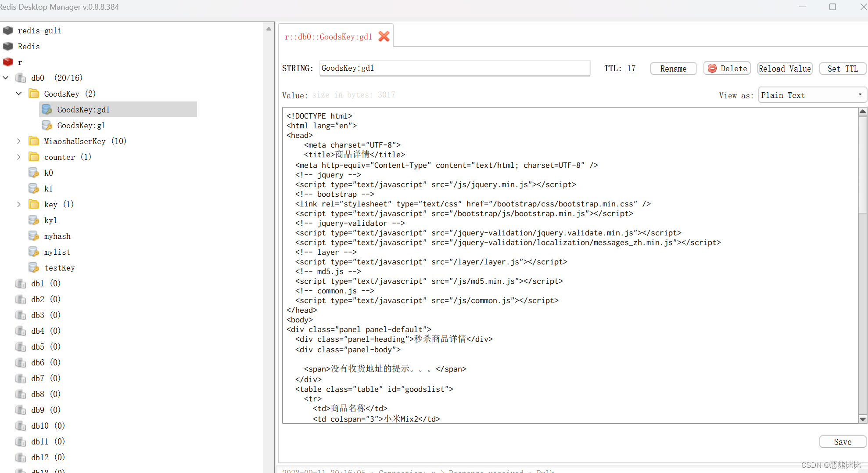Click the db7 database icon

tap(21, 378)
